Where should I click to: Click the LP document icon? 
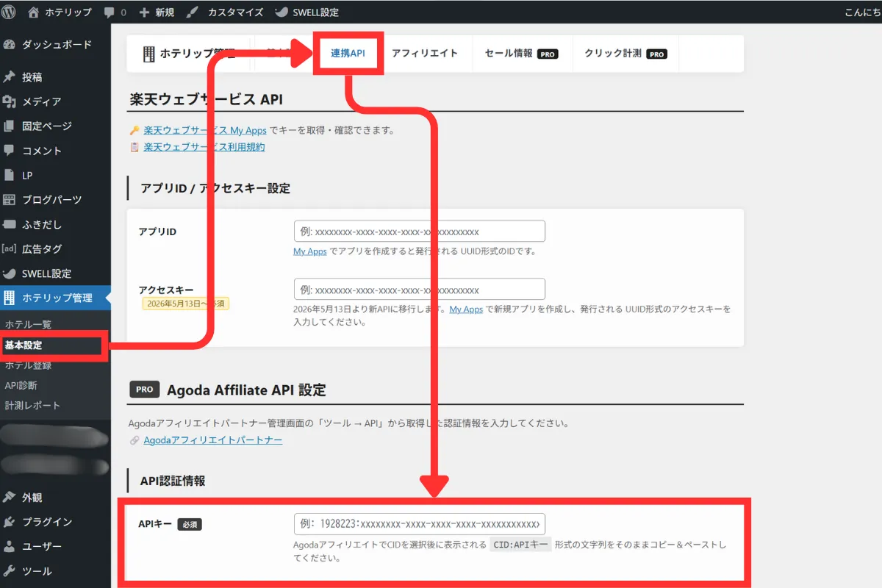pyautogui.click(x=10, y=175)
